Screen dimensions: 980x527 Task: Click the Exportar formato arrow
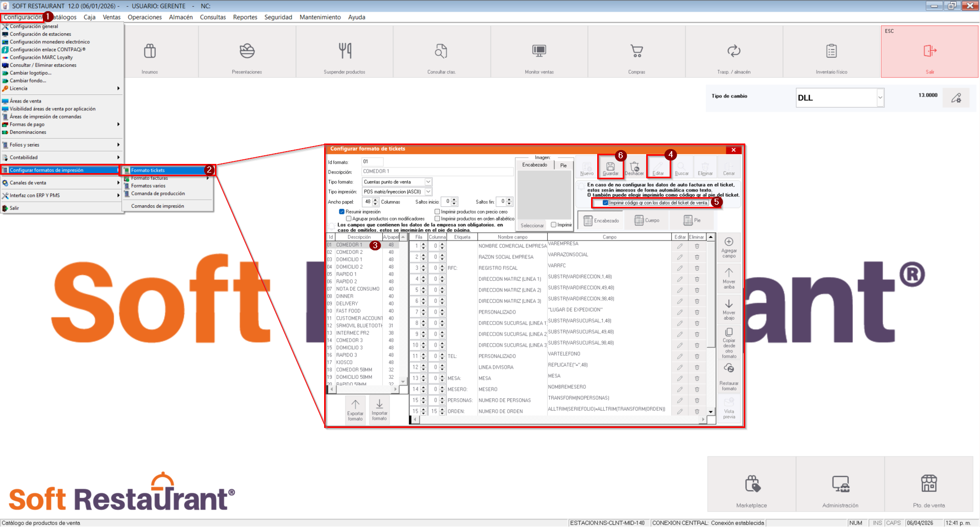355,410
